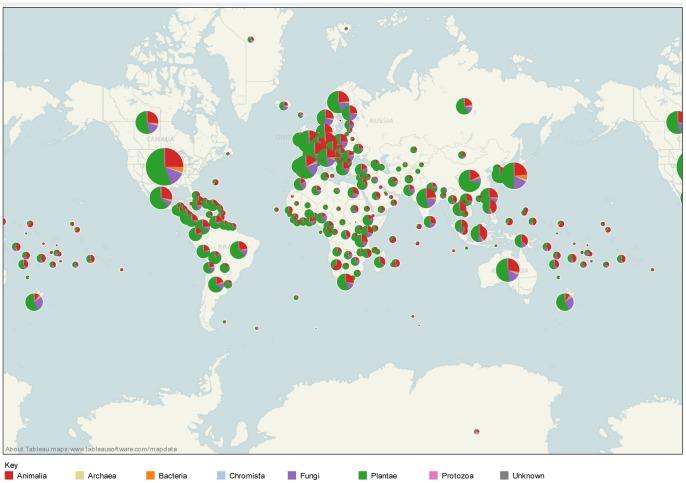Viewport: 686px width, 483px height.
Task: Select the orange Bacteria legend swatch
Action: (150, 475)
